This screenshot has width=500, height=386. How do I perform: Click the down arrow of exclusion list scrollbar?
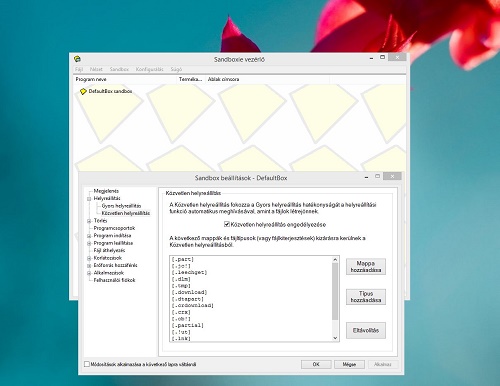pos(335,338)
